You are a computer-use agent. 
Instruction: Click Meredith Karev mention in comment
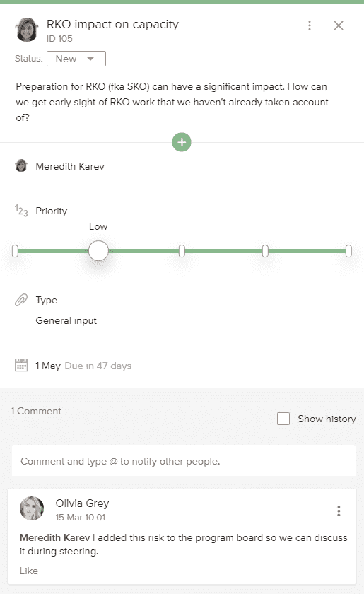pos(55,537)
